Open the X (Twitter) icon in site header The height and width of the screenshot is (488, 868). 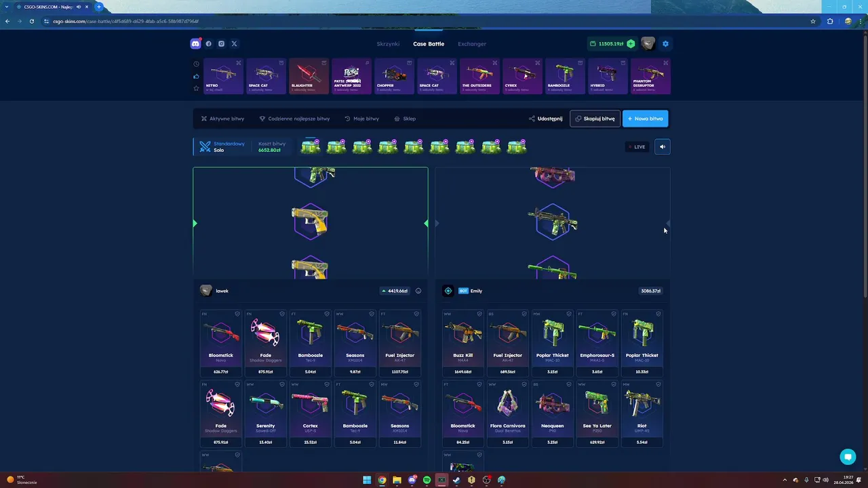point(234,43)
